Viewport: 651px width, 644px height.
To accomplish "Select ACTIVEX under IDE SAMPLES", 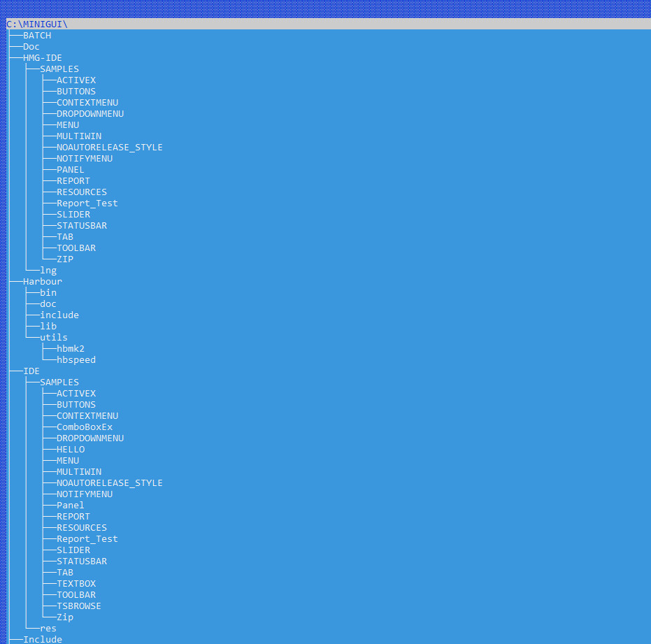I will pyautogui.click(x=76, y=394).
